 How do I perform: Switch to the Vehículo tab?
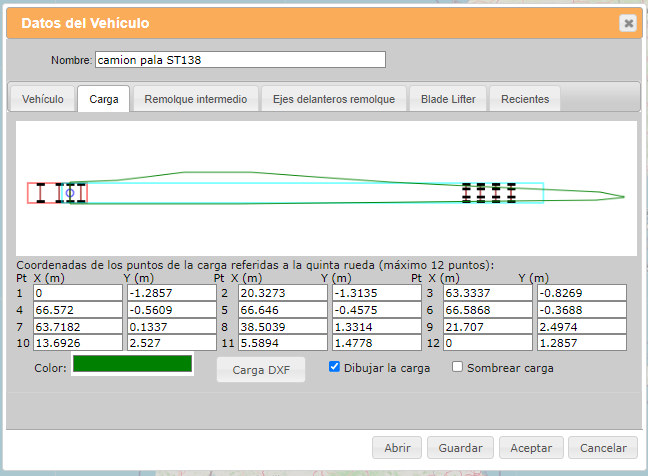pos(43,99)
